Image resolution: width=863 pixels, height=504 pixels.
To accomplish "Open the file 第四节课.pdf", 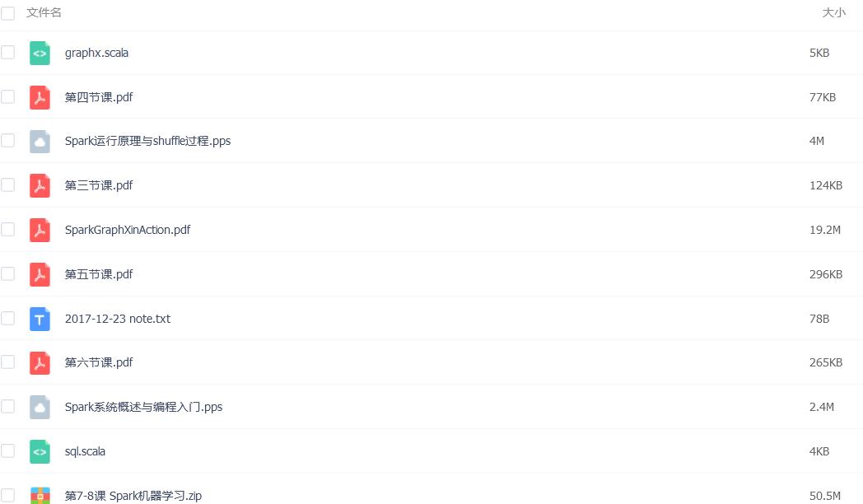I will pyautogui.click(x=99, y=97).
